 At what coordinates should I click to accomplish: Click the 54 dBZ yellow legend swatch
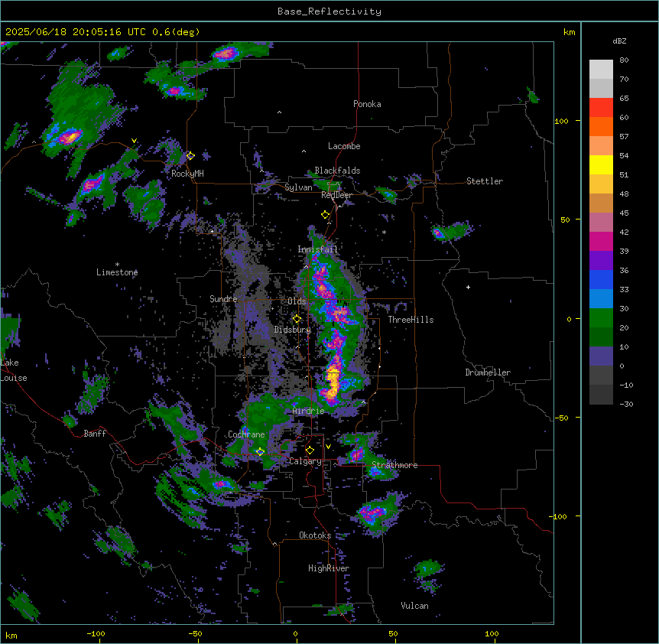click(x=601, y=164)
